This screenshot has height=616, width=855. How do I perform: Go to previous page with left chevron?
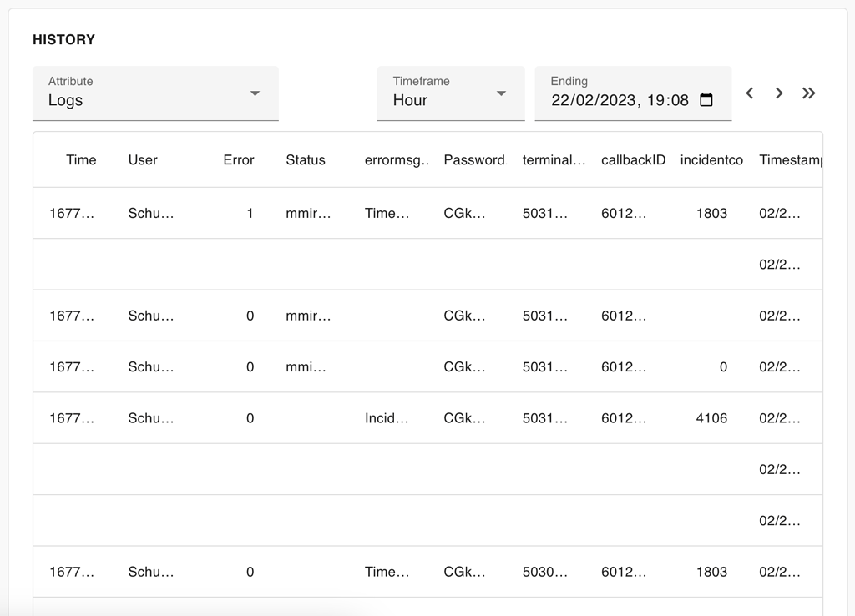749,93
